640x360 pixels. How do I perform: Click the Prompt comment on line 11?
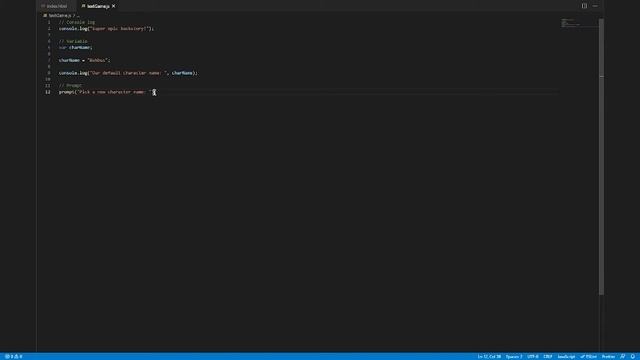(x=70, y=85)
